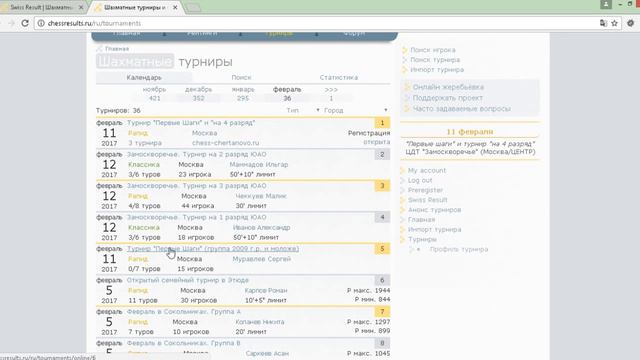Open Февраль в Сокольниках Группа B link
This screenshot has width=640, height=360.
pos(184,343)
